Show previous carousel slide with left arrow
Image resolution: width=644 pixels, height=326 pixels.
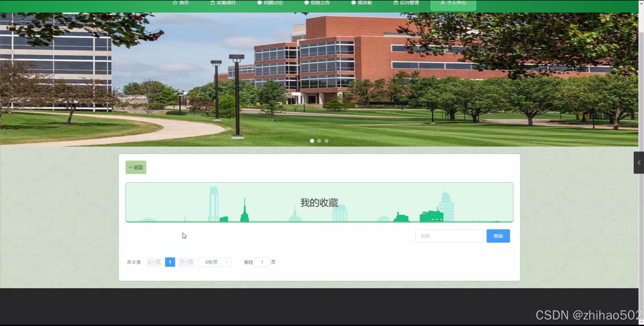coord(11,79)
